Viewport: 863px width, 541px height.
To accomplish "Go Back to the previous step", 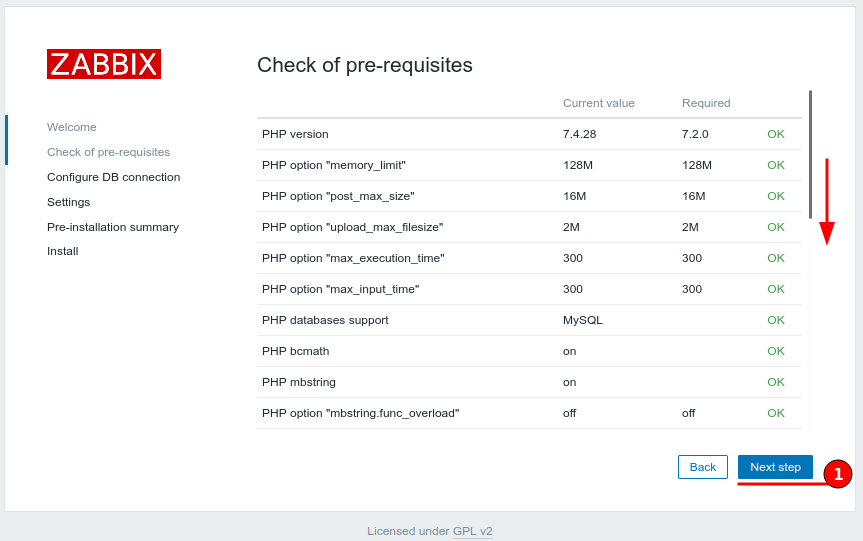I will click(703, 467).
